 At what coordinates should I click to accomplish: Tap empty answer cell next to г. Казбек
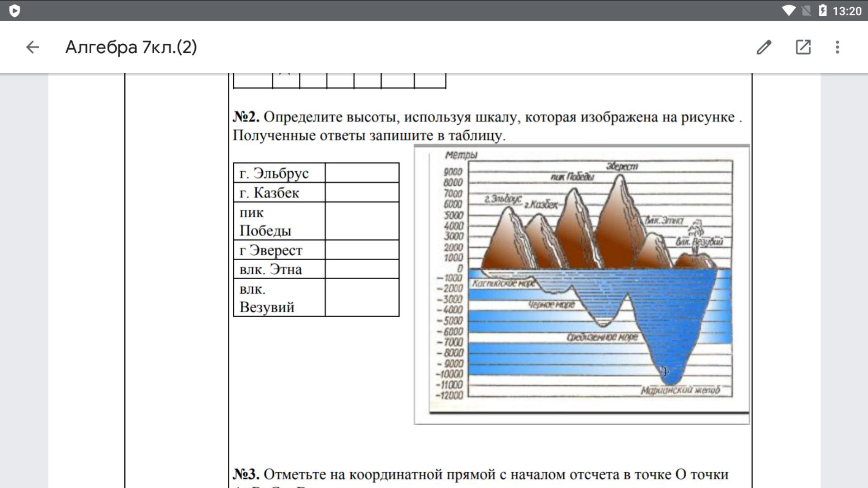(362, 192)
